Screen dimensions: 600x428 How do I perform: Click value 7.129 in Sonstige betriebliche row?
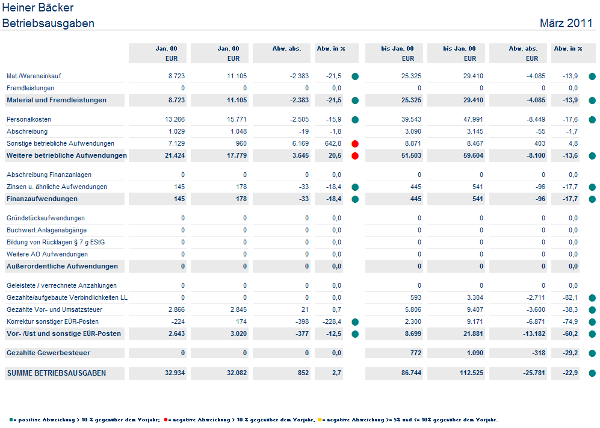177,143
